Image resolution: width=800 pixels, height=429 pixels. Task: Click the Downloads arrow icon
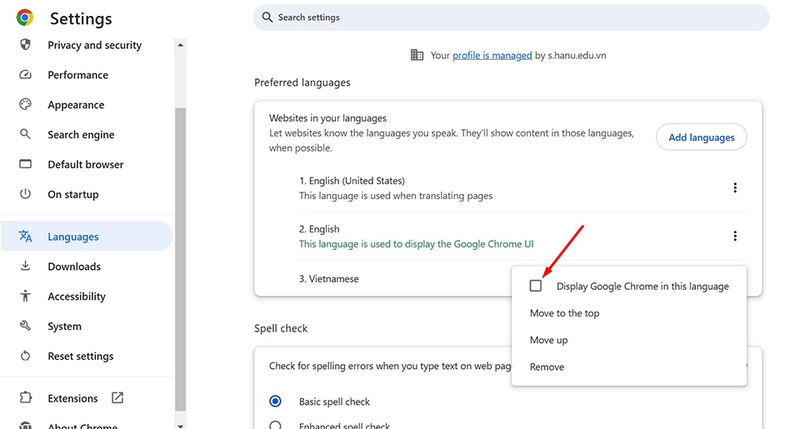pos(25,266)
